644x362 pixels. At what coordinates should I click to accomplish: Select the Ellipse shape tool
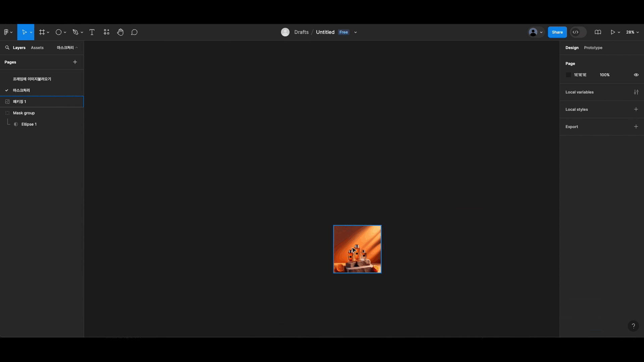58,32
